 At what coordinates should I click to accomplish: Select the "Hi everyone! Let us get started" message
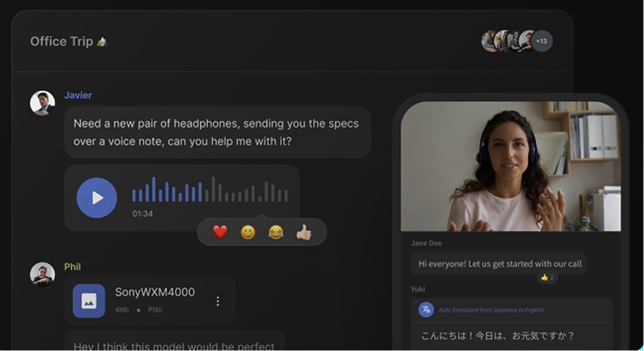pos(499,263)
